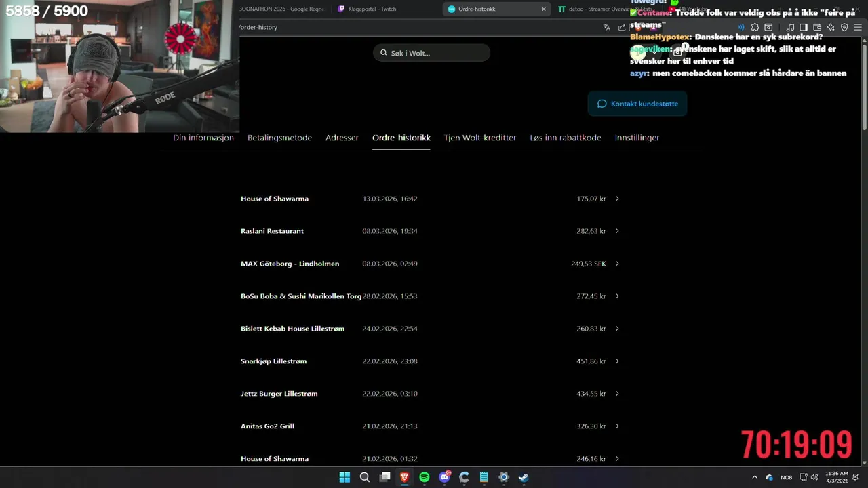Expand the Snarkjøp Lillestrøm order chevron

pos(617,361)
